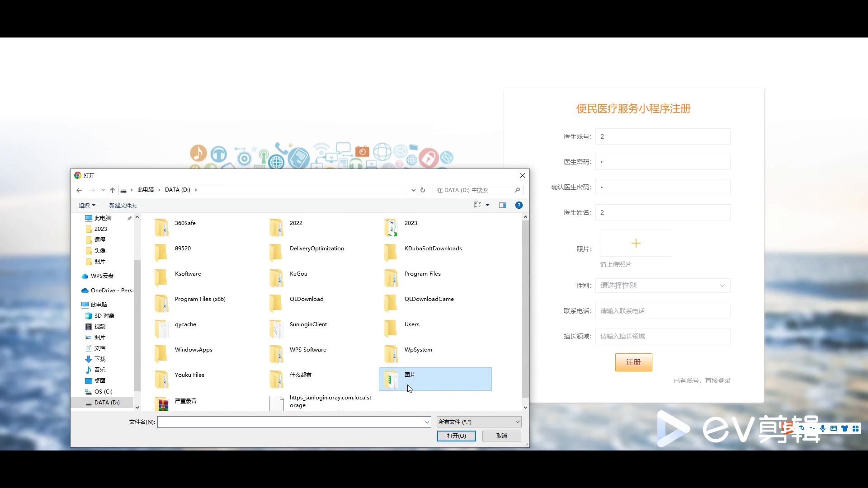The width and height of the screenshot is (868, 488).
Task: Open the 请选择性别 gender dropdown
Action: (x=662, y=286)
